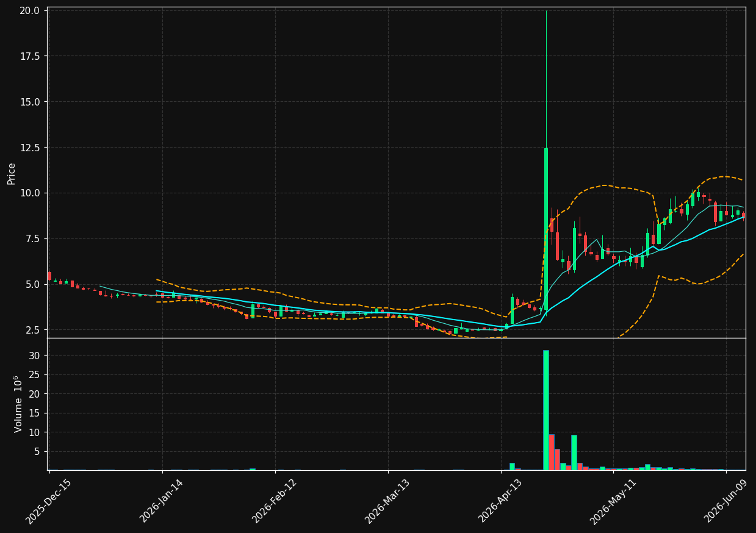Click the Price axis title
The image size is (756, 533).
[x=12, y=173]
